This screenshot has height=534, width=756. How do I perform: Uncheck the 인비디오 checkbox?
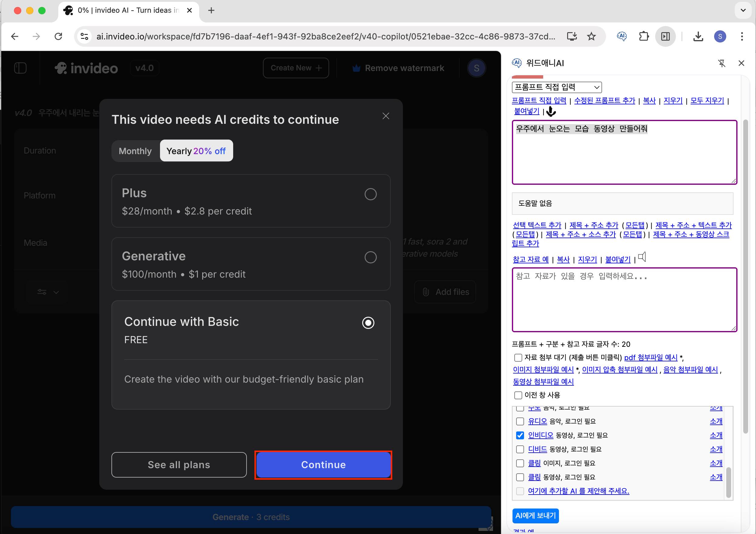[520, 435]
